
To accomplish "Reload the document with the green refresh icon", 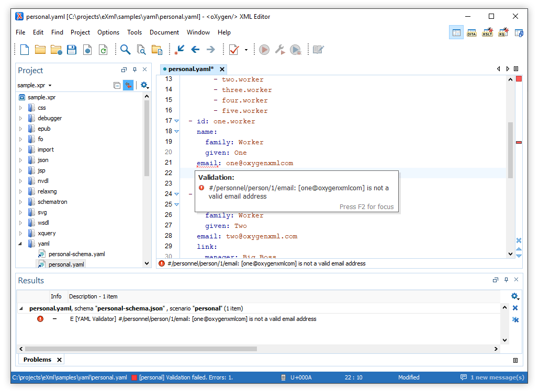I will (103, 50).
